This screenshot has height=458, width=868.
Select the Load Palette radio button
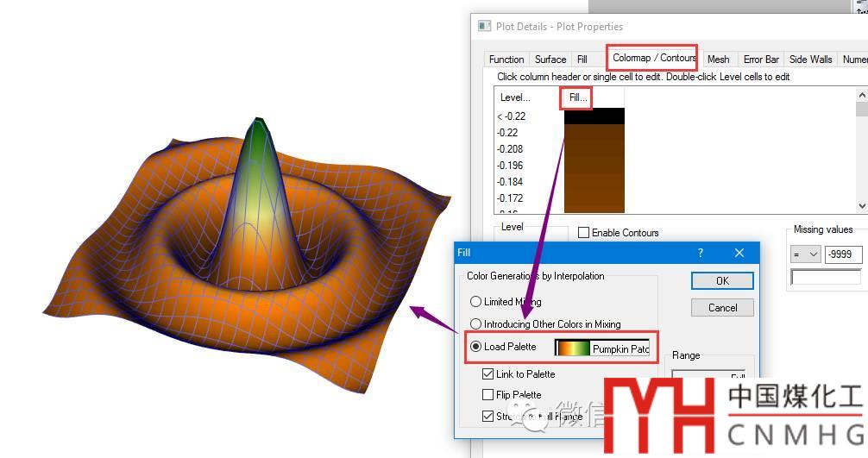pyautogui.click(x=475, y=346)
